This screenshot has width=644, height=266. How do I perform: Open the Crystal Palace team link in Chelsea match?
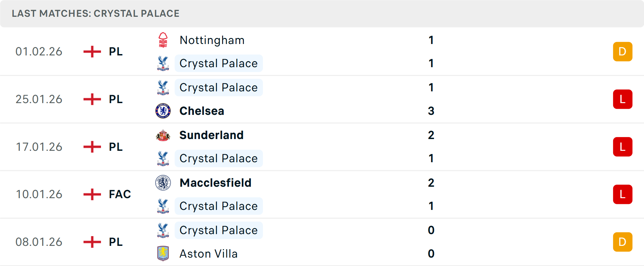pos(218,87)
